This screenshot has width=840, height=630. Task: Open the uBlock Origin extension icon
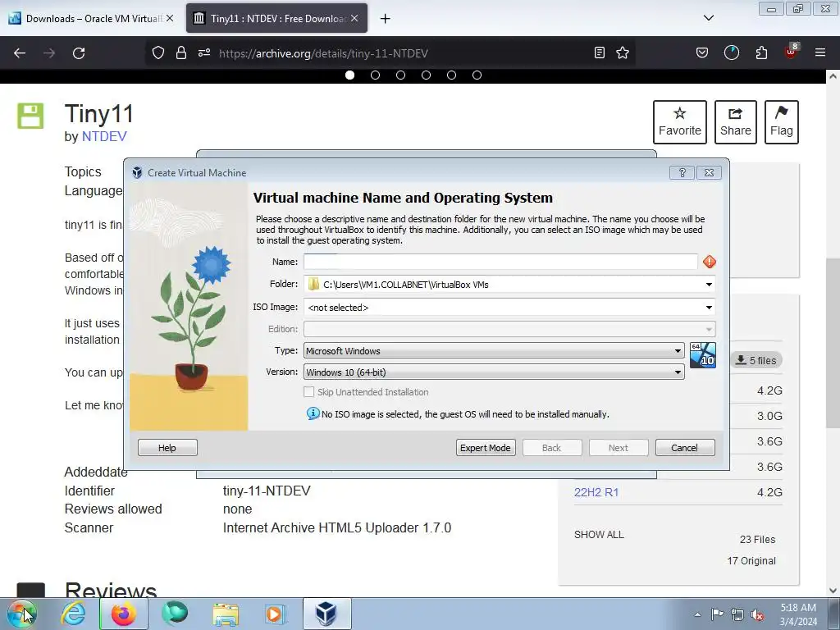coord(792,52)
